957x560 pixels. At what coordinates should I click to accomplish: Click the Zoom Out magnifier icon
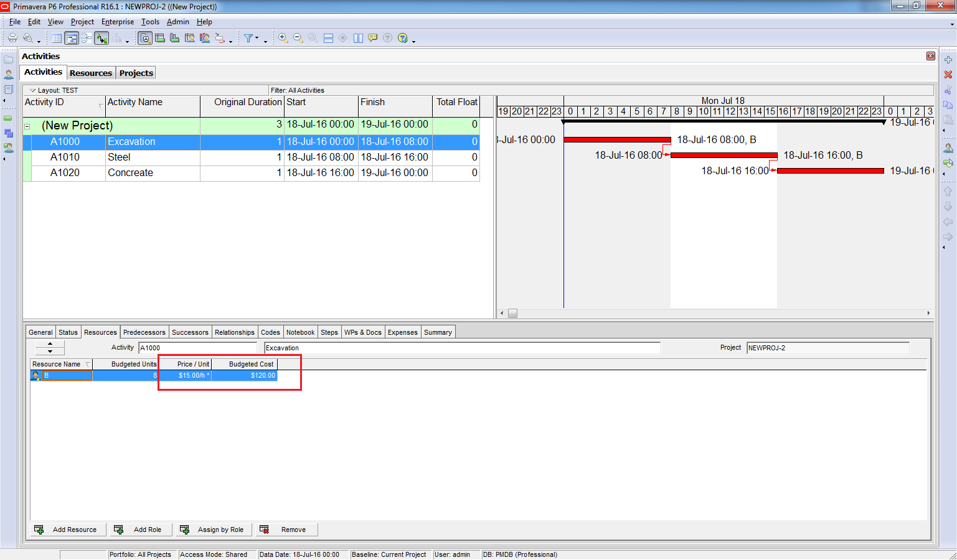click(298, 38)
